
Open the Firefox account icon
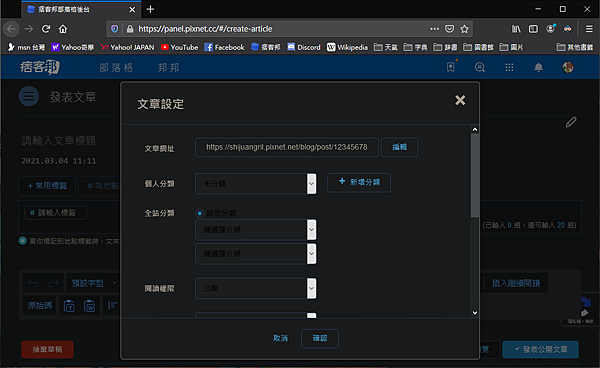(551, 29)
